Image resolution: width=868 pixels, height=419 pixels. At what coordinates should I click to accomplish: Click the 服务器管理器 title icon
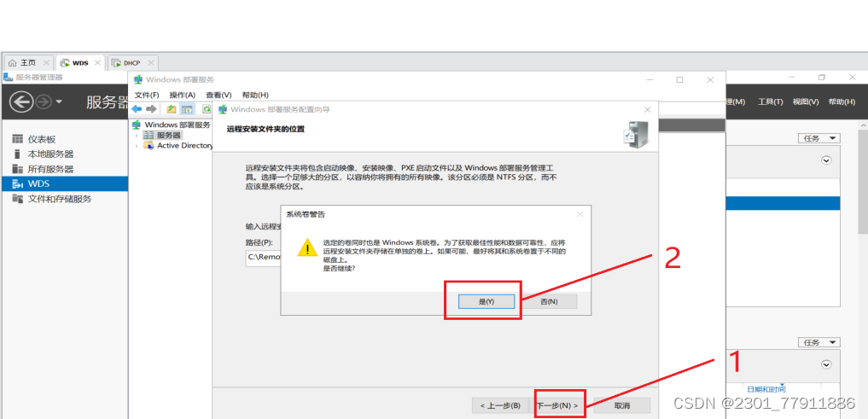(x=9, y=77)
